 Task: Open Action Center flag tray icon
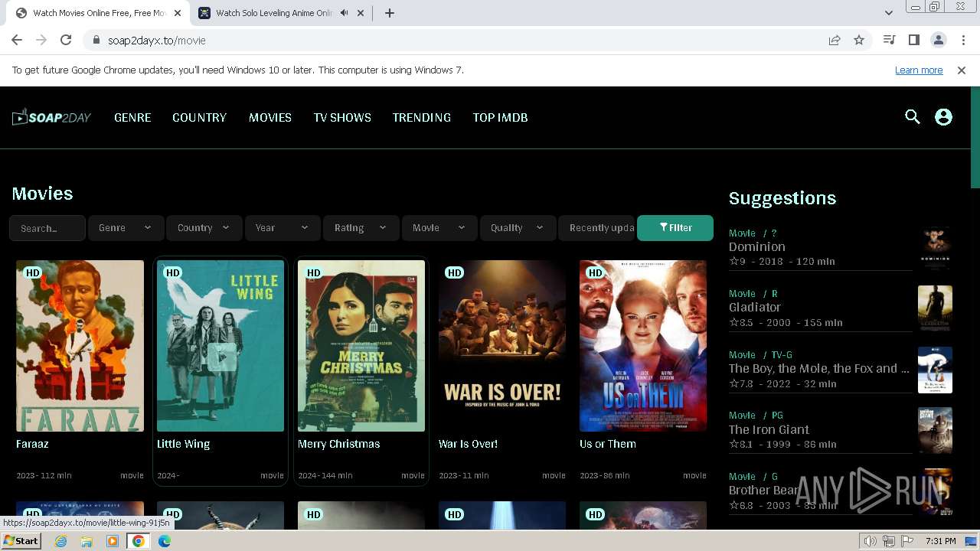coord(907,541)
